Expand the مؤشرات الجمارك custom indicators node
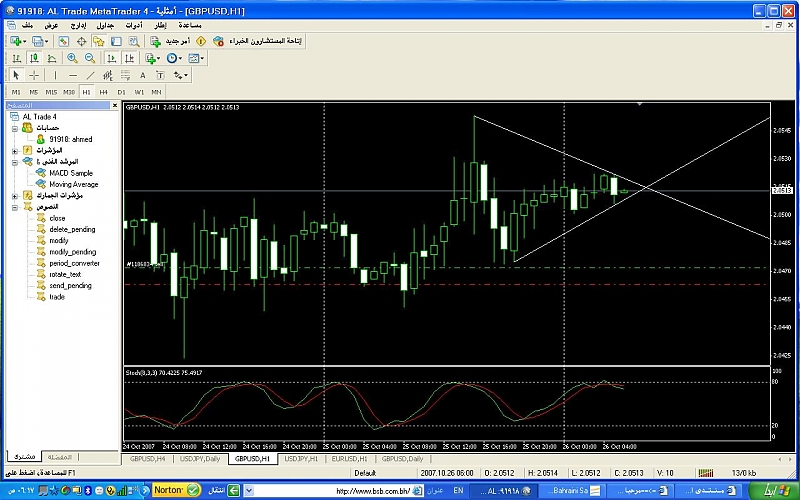 [15, 196]
